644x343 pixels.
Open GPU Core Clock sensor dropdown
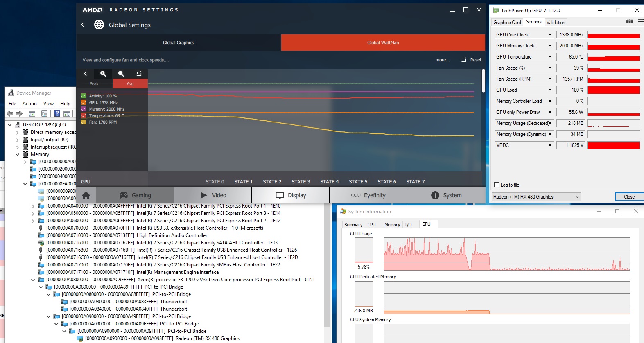[550, 35]
